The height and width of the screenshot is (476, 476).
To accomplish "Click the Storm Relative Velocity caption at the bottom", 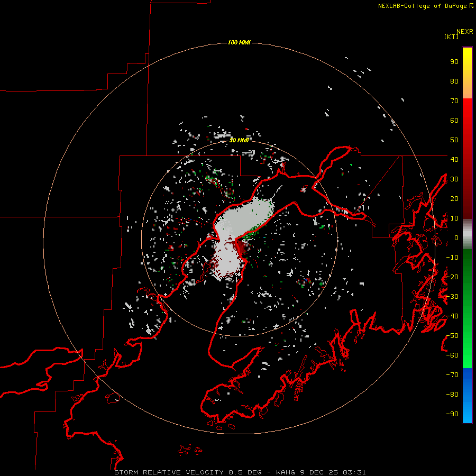I will [240, 472].
